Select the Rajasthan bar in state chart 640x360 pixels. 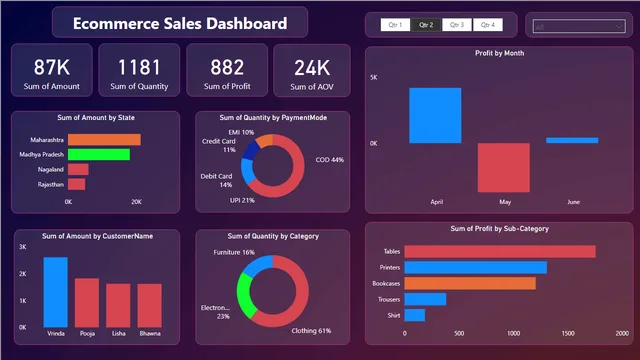tap(77, 184)
